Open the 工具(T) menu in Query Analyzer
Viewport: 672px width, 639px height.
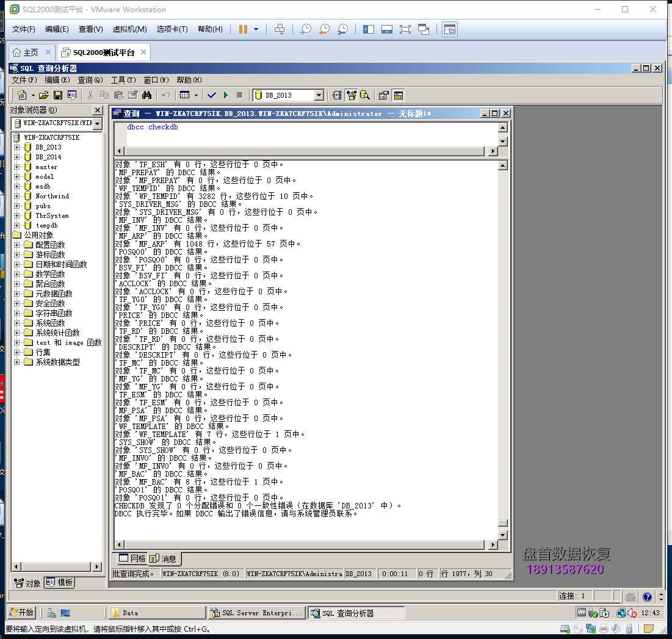coord(123,80)
